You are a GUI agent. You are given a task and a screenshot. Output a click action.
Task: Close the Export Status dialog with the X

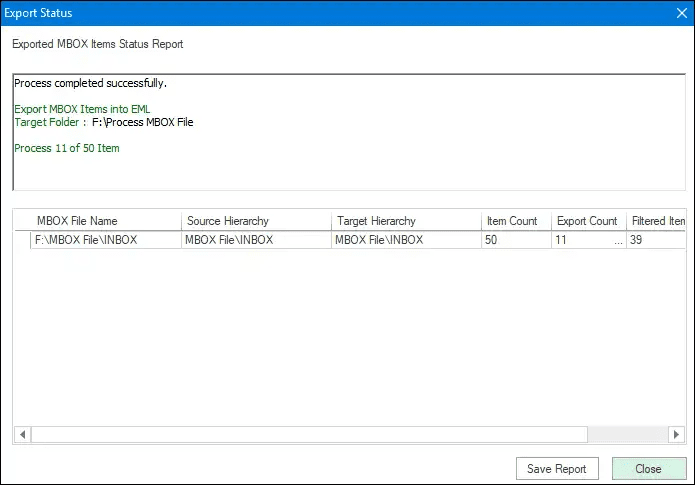coord(682,13)
